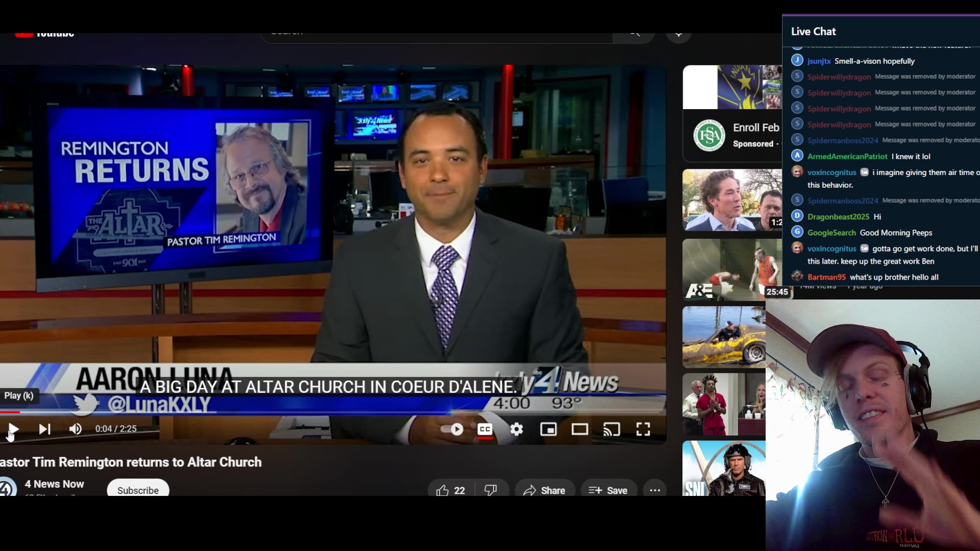Image resolution: width=980 pixels, height=551 pixels.
Task: Switch to theater mode
Action: pos(580,429)
